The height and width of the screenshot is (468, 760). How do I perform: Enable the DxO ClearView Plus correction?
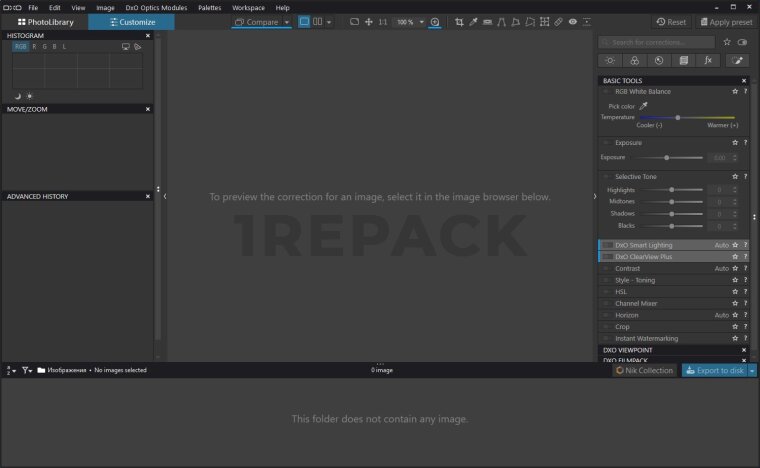click(x=608, y=257)
